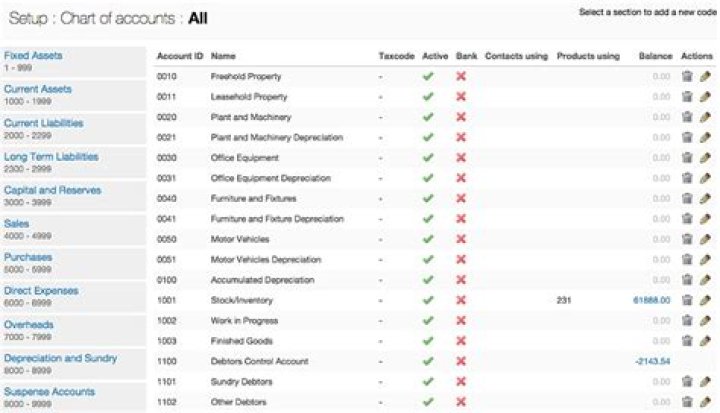Click trash icon for Office Equipment
Image resolution: width=720 pixels, height=413 pixels.
pos(687,158)
